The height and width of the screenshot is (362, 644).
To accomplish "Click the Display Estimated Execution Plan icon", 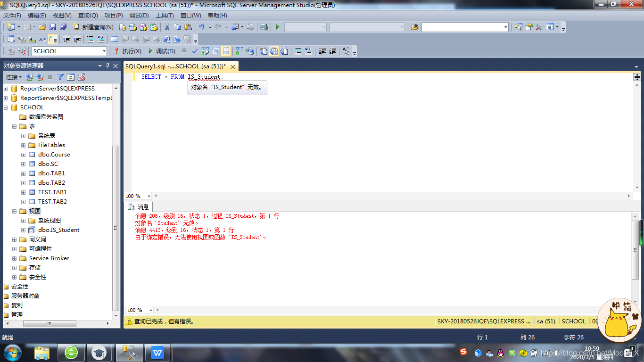I will coord(205,51).
